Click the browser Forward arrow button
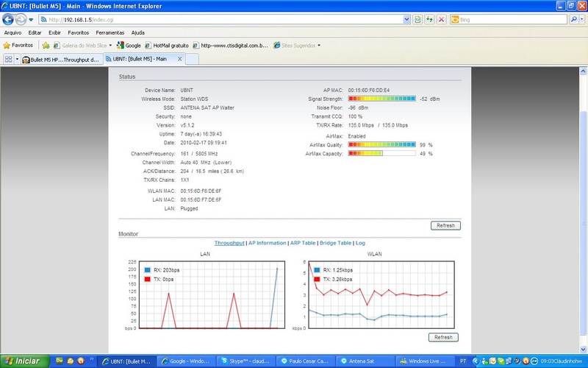Image resolution: width=588 pixels, height=368 pixels. 21,19
